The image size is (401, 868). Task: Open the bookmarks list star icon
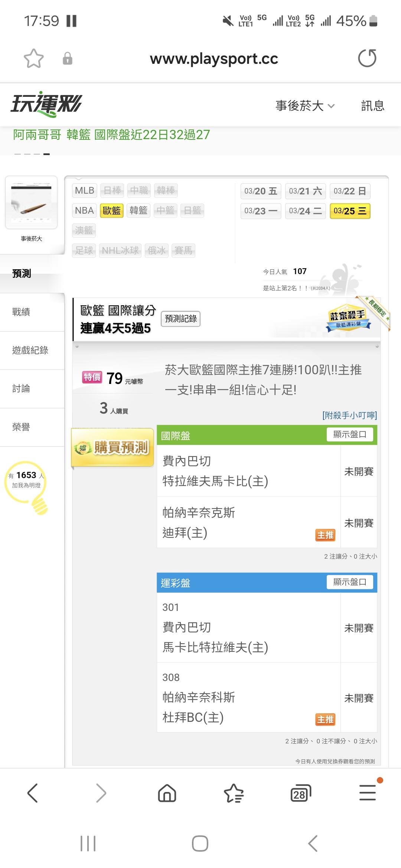point(234,793)
